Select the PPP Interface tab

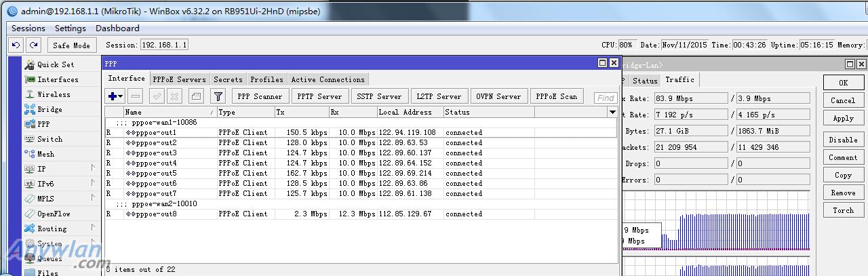[x=127, y=79]
